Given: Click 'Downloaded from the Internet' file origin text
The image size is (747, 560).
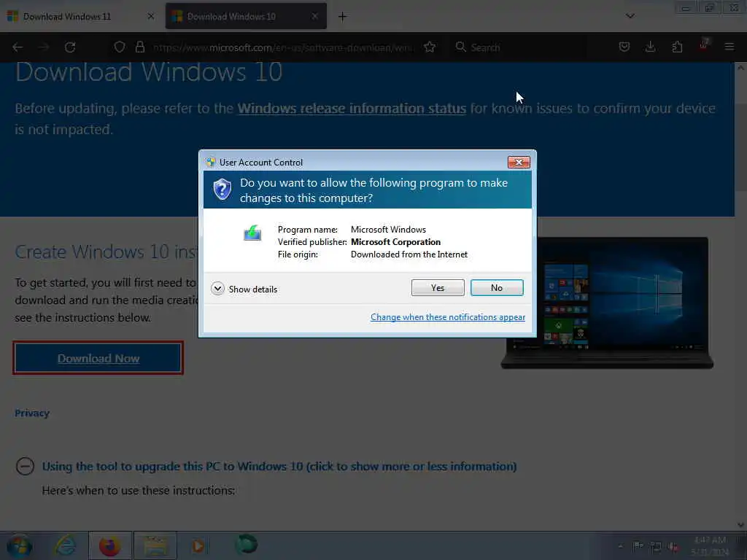Looking at the screenshot, I should click(x=409, y=254).
